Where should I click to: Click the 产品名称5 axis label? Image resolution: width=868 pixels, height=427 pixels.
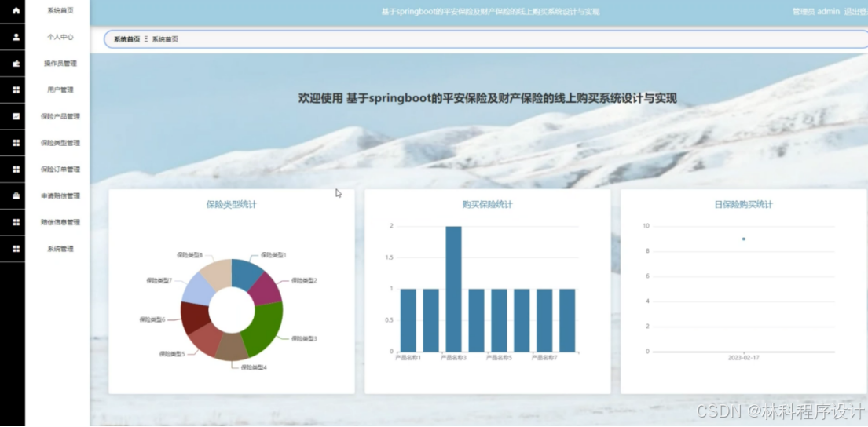pos(499,358)
